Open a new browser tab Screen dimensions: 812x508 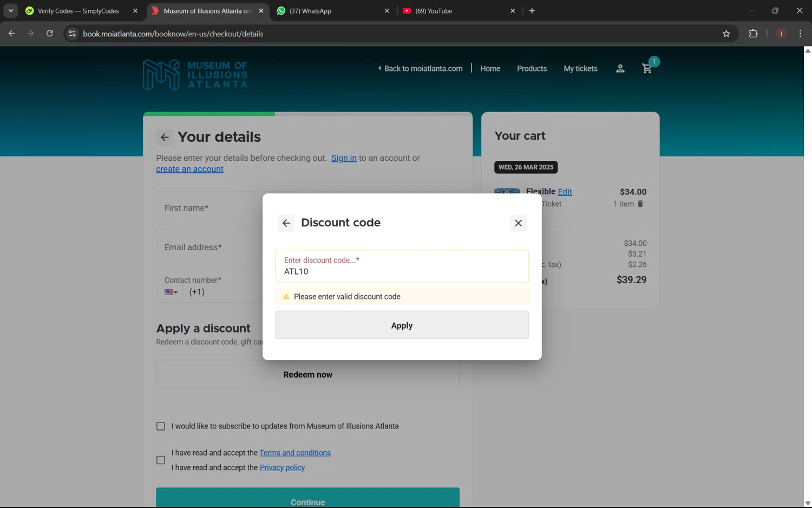532,11
